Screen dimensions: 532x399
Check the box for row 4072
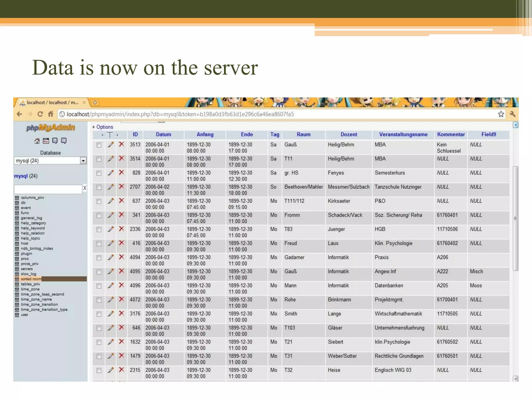pyautogui.click(x=99, y=300)
